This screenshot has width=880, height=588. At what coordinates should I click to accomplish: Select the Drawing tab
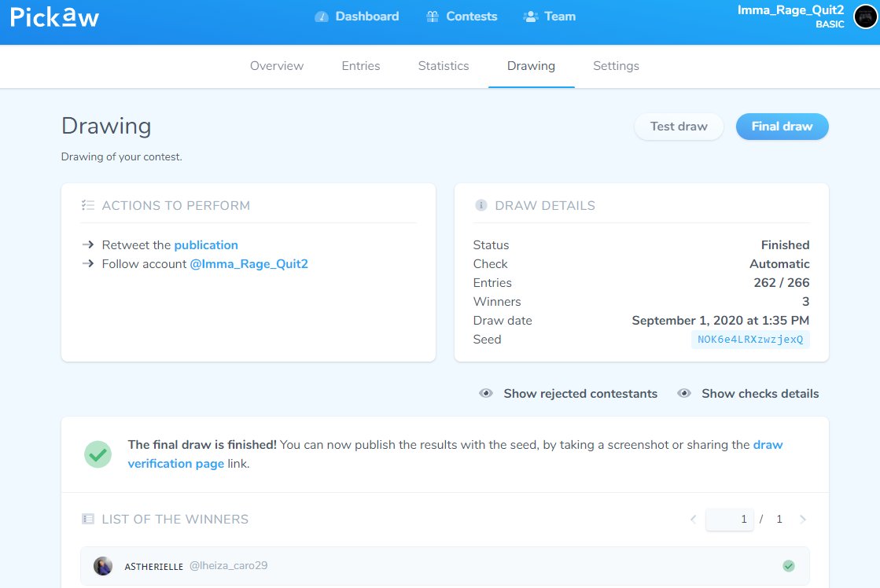(x=531, y=66)
